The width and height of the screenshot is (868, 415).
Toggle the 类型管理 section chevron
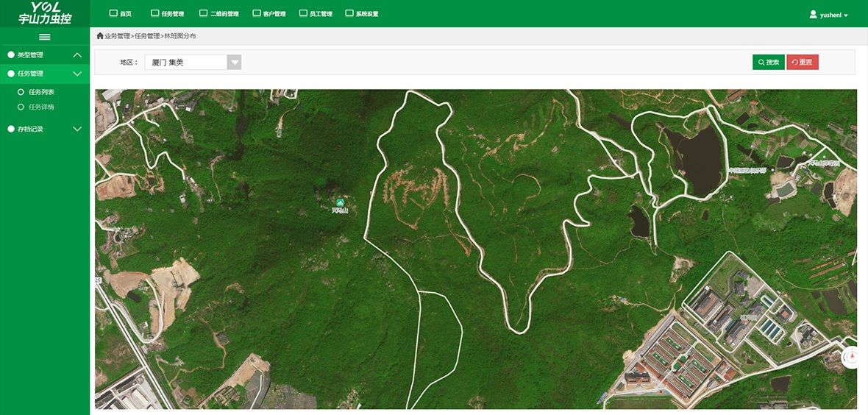pos(77,55)
